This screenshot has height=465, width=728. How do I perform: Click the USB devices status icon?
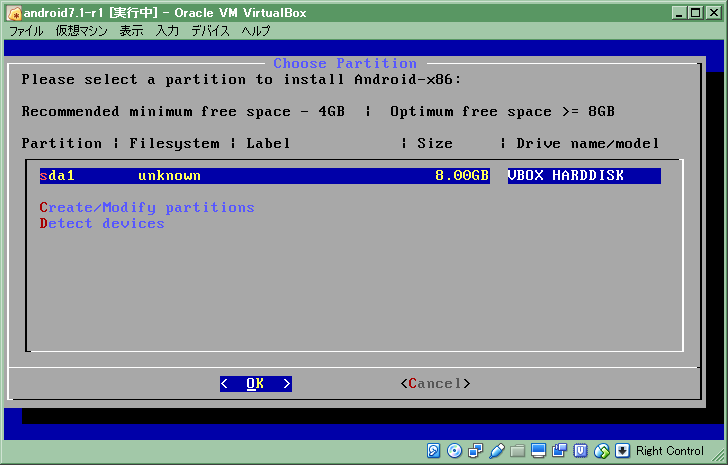pyautogui.click(x=496, y=451)
